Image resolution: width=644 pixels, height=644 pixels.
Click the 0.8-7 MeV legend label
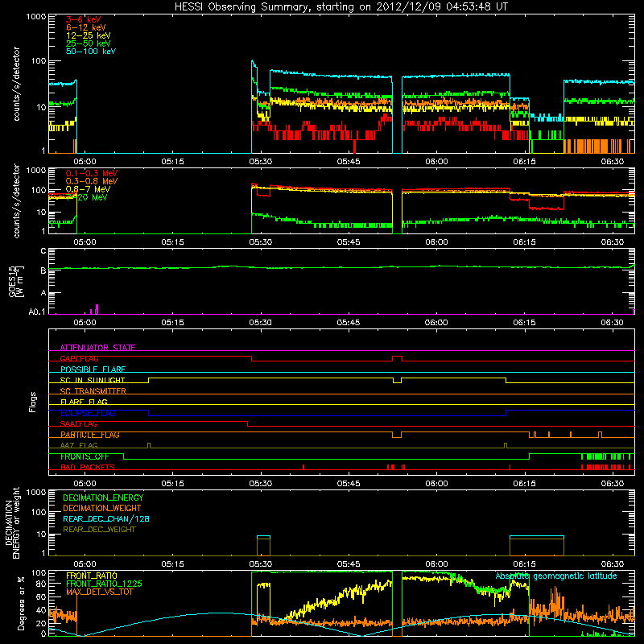click(89, 189)
